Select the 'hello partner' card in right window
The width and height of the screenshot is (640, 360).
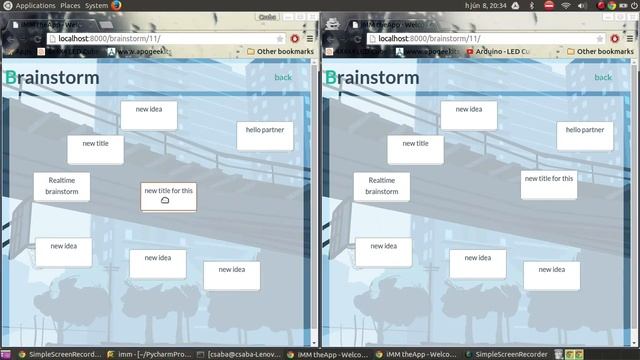pos(585,136)
